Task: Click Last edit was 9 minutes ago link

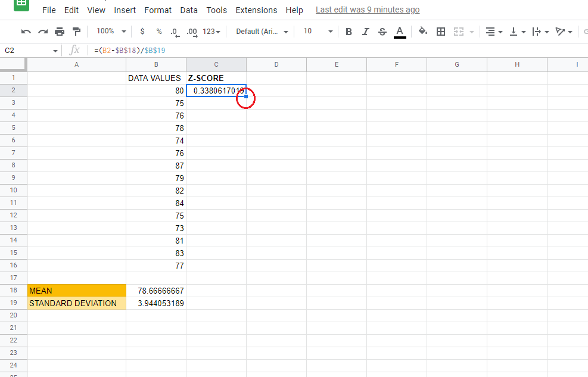Action: (x=368, y=10)
